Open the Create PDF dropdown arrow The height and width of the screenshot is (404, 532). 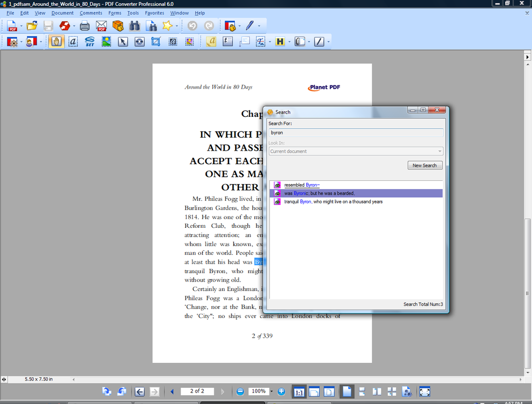click(21, 26)
